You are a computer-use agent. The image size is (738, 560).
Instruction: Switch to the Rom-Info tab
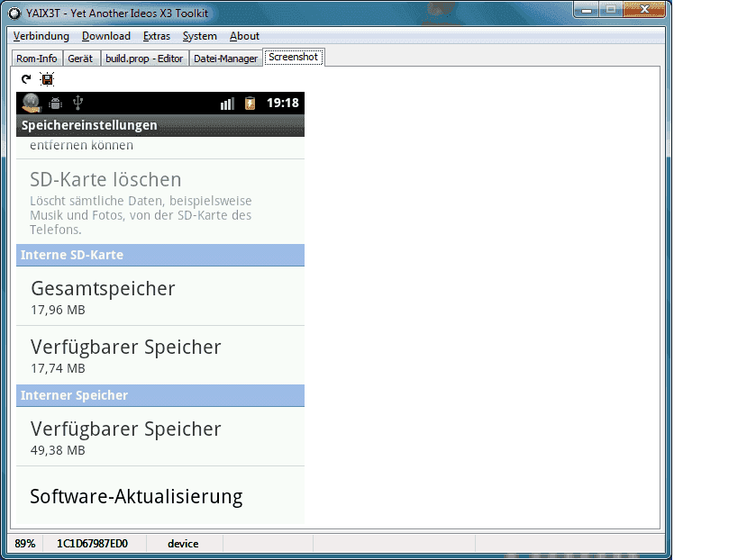pos(37,59)
